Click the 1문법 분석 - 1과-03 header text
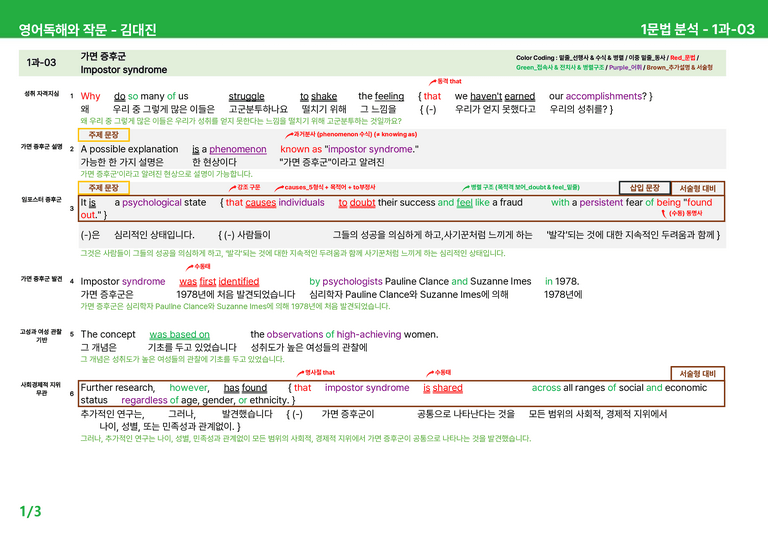This screenshot has width=768, height=543. click(x=697, y=29)
